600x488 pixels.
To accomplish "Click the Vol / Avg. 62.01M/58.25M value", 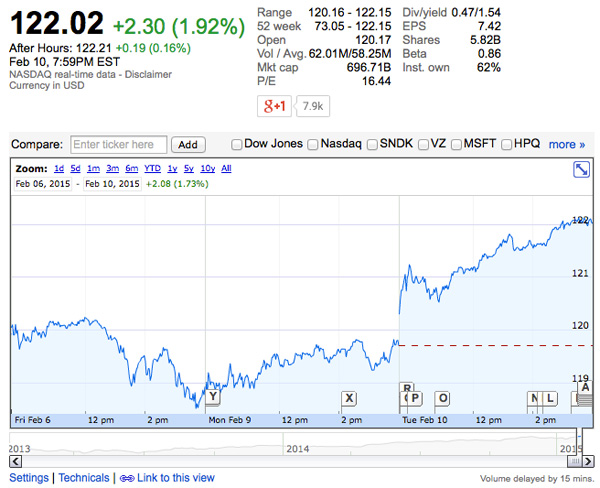I will pyautogui.click(x=350, y=54).
